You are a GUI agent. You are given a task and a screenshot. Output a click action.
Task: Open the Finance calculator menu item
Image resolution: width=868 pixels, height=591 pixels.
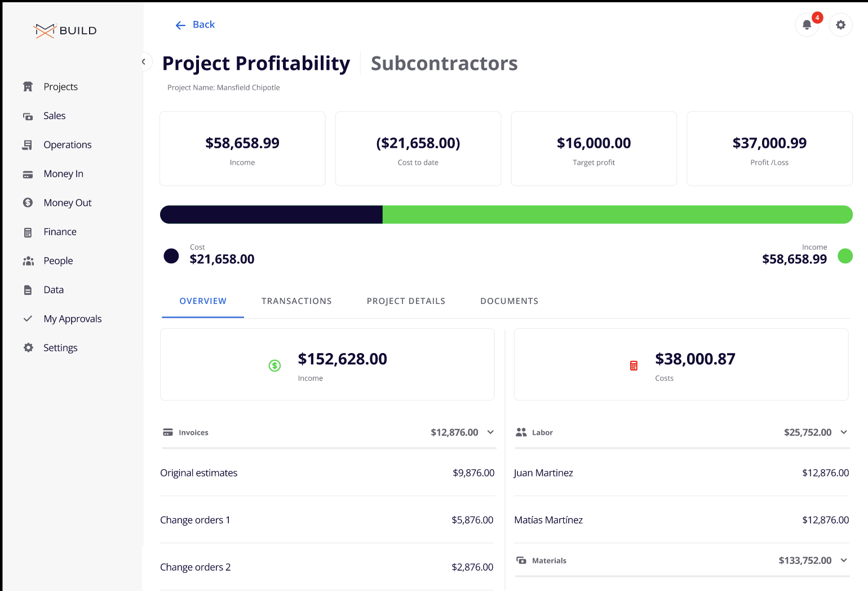tap(60, 232)
